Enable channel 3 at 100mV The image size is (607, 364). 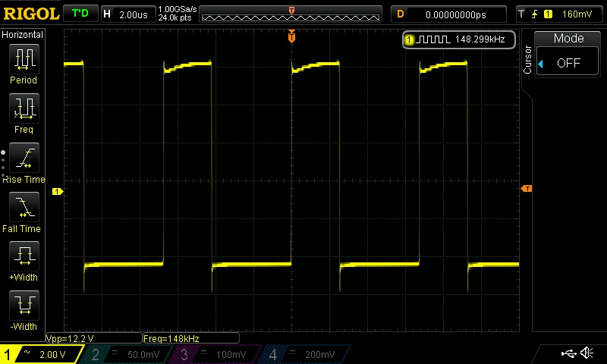[x=216, y=354]
